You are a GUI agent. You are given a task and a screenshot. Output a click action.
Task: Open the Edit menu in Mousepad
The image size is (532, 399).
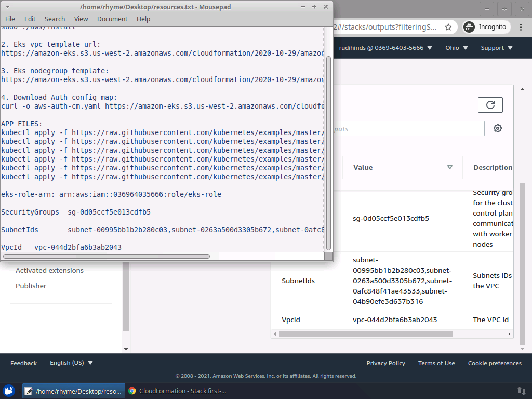point(30,19)
